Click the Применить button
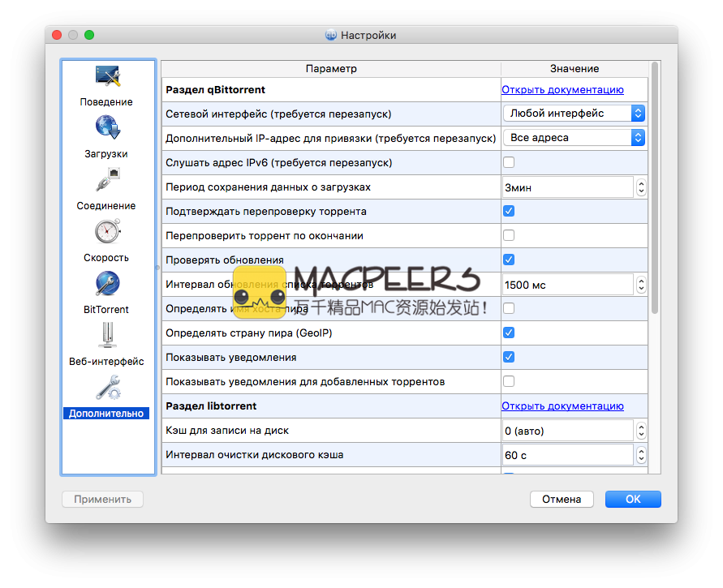Screen dimensions: 723x588 (x=102, y=499)
